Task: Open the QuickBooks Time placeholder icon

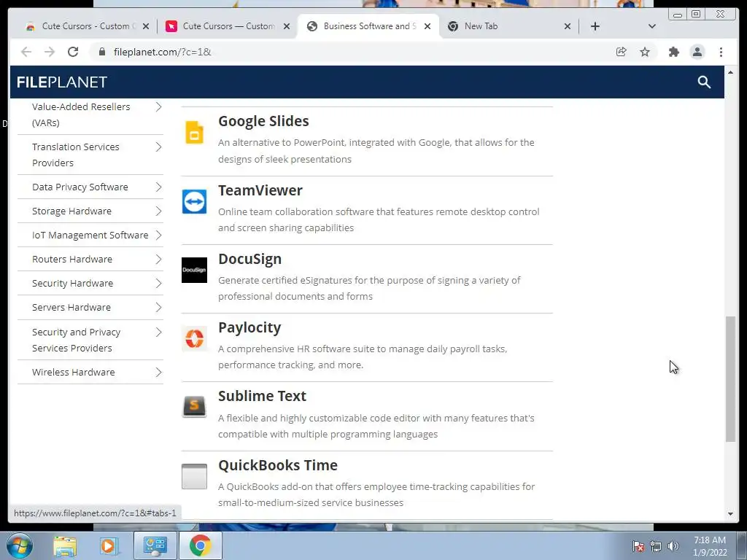Action: click(194, 476)
